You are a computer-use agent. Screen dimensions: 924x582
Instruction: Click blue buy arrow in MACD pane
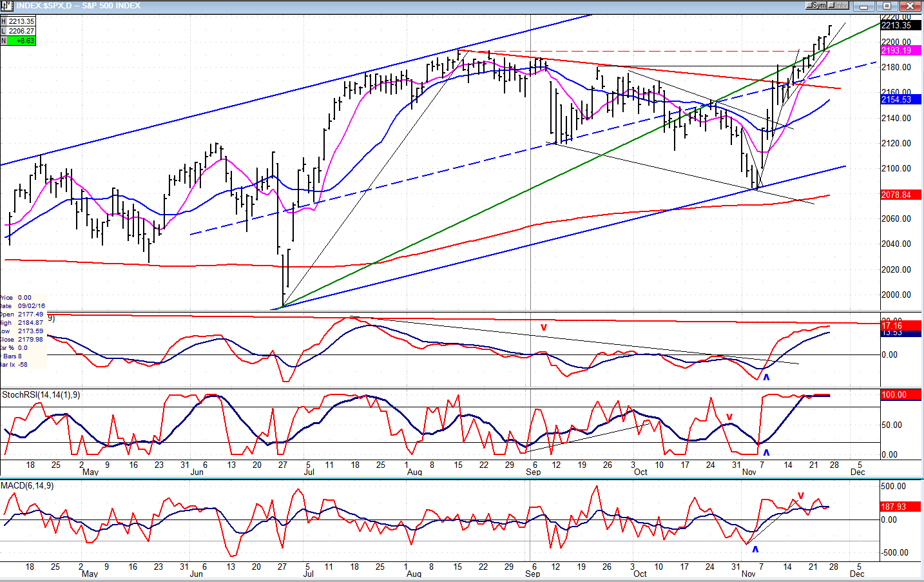(x=755, y=550)
